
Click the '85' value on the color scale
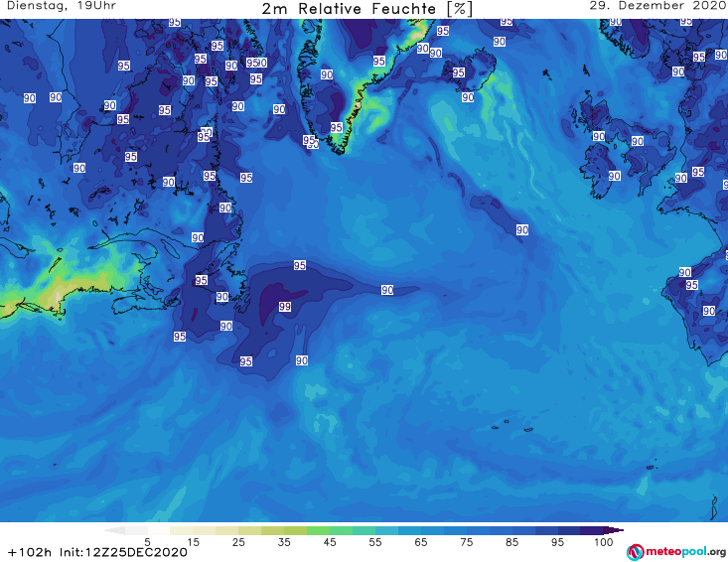pos(511,542)
